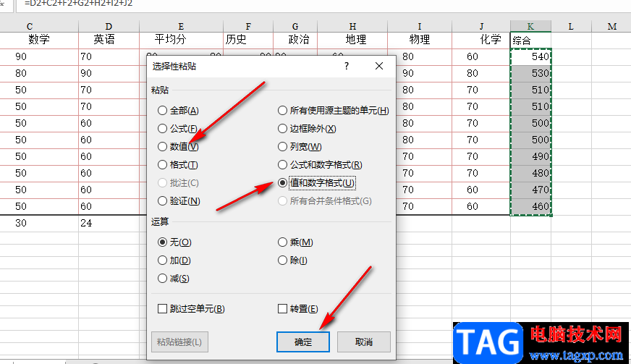Select column G header
The height and width of the screenshot is (364, 631).
pyautogui.click(x=295, y=27)
